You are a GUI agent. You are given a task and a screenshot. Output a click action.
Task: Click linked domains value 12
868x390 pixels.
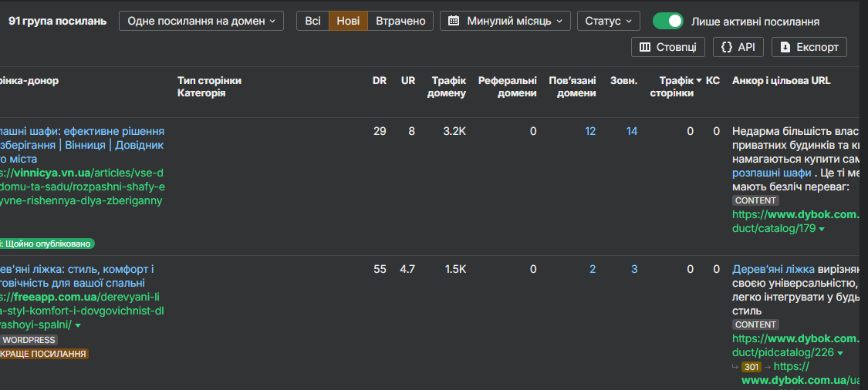pyautogui.click(x=590, y=131)
